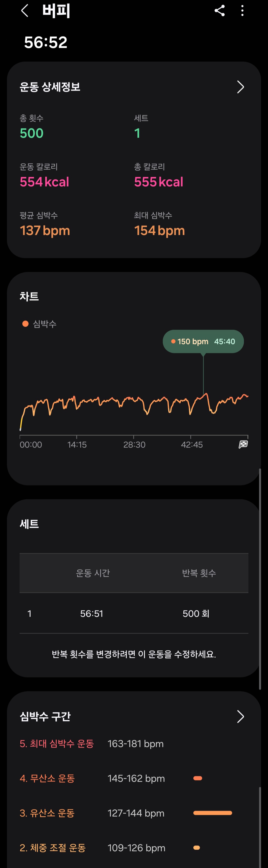Tap the 154 bpm max heart rate

pos(160,231)
